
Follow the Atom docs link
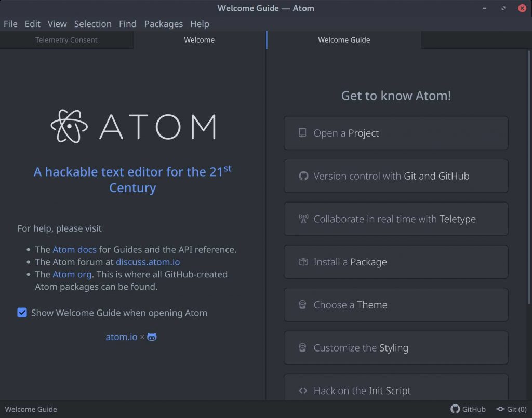pos(74,249)
